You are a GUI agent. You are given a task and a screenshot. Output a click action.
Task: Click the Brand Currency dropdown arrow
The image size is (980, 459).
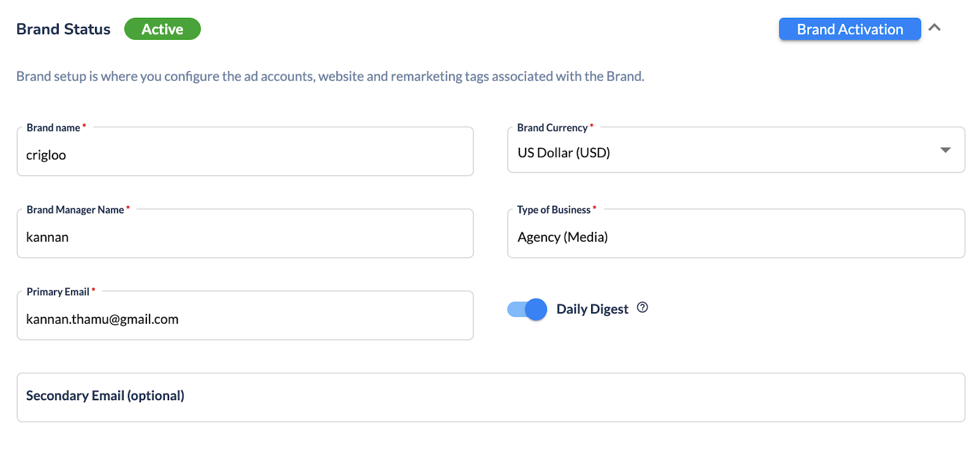[945, 150]
